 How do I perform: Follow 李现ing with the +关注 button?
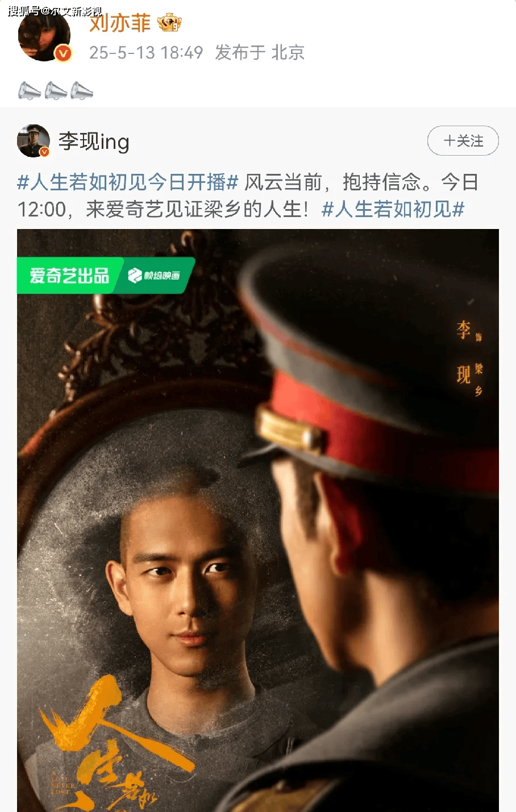pos(463,141)
